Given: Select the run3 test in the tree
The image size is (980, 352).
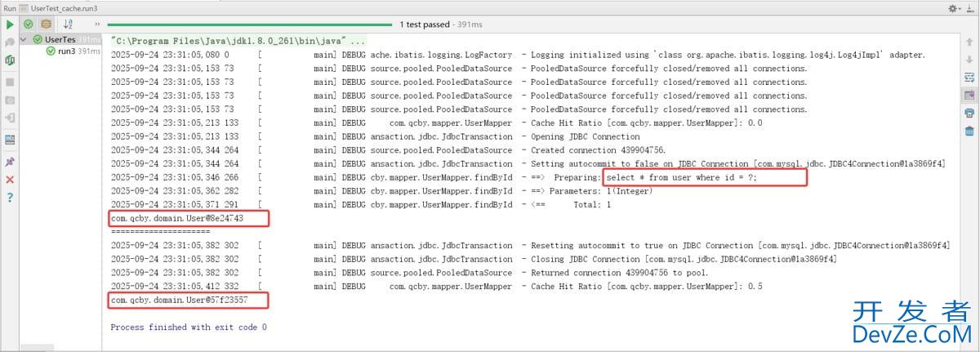Looking at the screenshot, I should click(x=65, y=51).
